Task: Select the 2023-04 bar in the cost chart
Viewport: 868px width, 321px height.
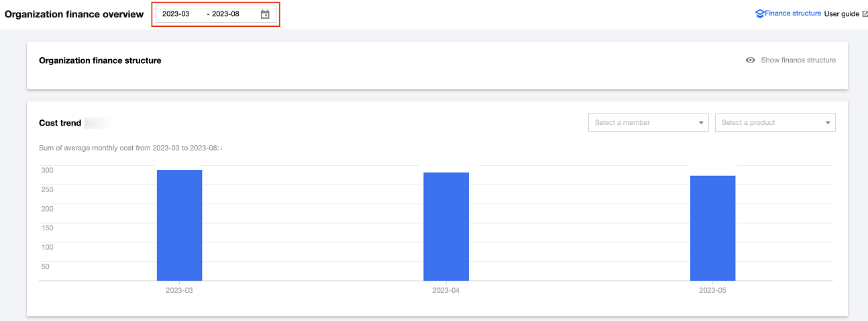Action: [446, 226]
